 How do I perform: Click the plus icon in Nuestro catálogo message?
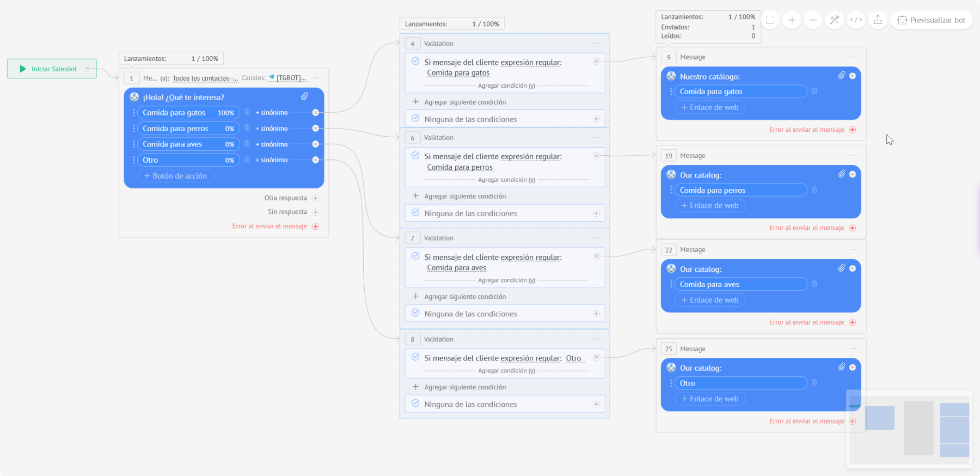point(853,76)
